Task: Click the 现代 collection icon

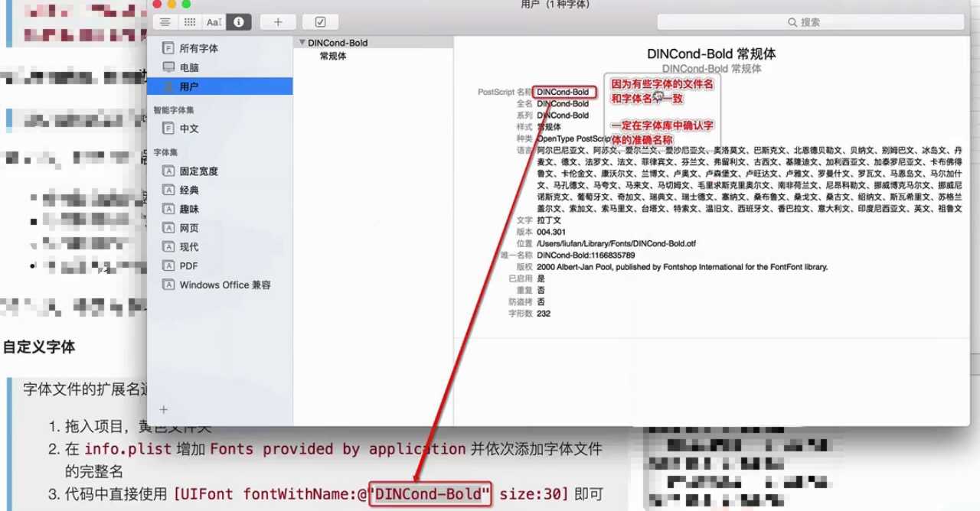Action: [x=168, y=246]
